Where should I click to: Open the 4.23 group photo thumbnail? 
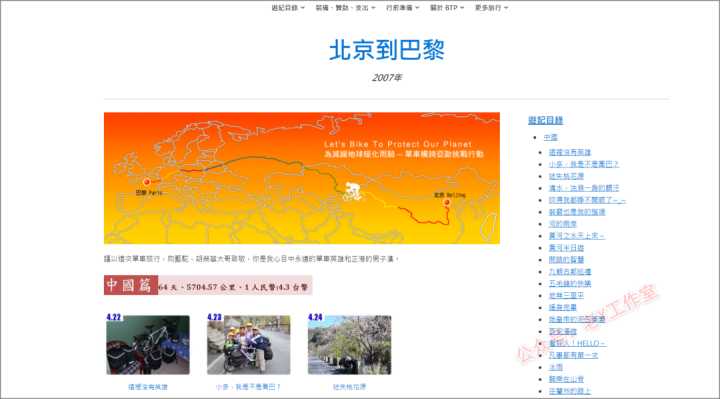click(x=248, y=344)
